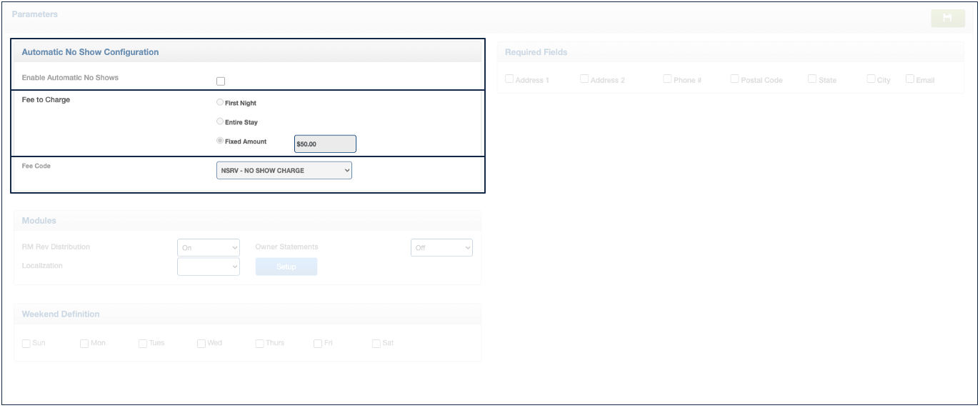
Task: Click the save disk icon button
Action: tap(947, 19)
